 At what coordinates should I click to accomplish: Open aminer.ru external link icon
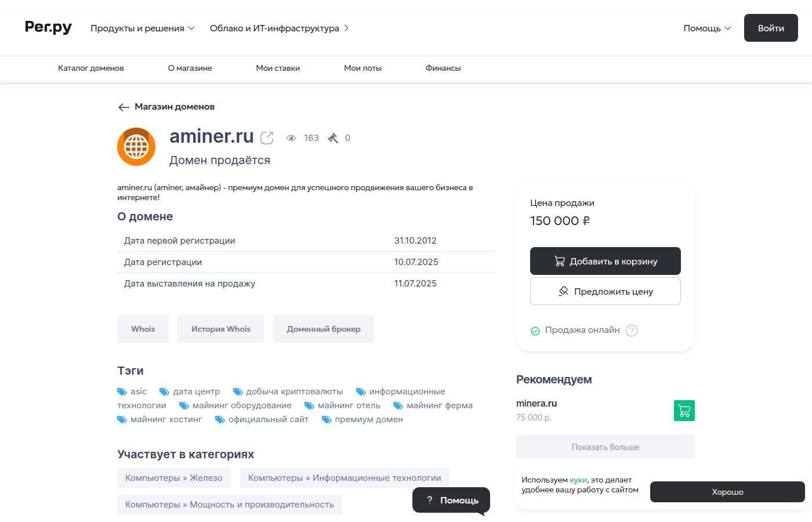tap(267, 137)
